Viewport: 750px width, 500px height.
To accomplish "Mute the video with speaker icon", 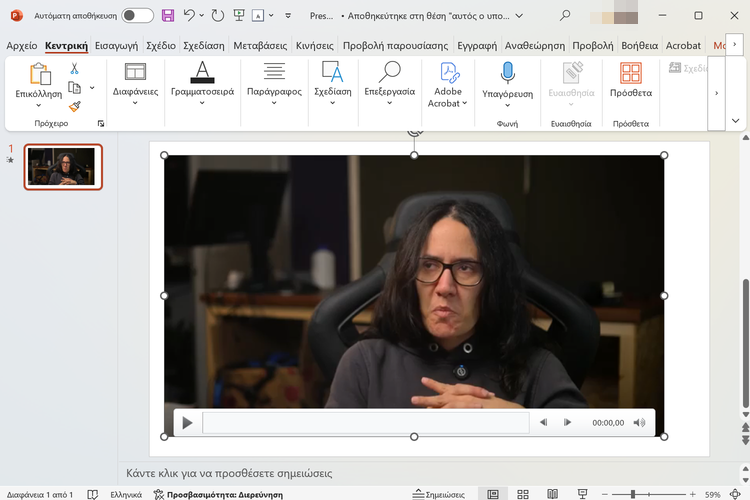I will [x=640, y=422].
